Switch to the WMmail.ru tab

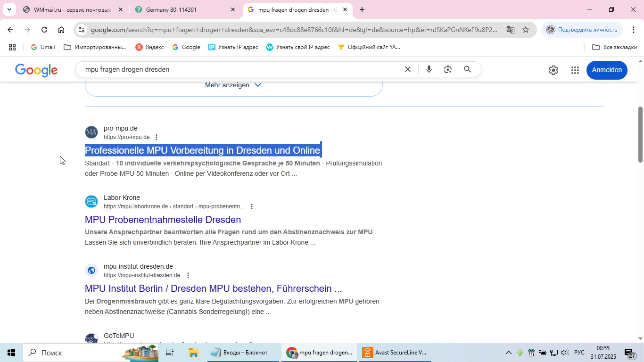coord(72,9)
